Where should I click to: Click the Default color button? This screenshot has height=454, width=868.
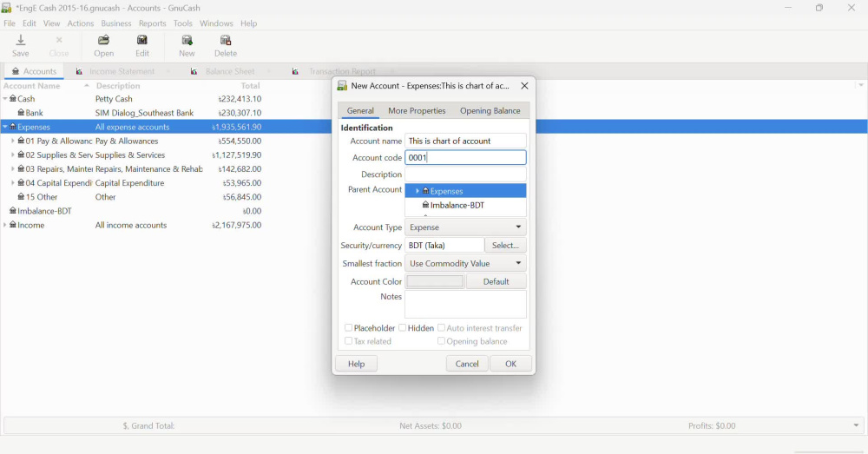coord(496,281)
